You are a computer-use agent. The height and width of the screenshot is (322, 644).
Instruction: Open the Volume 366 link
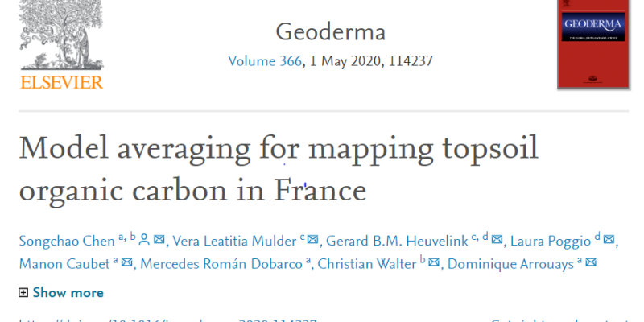[264, 60]
